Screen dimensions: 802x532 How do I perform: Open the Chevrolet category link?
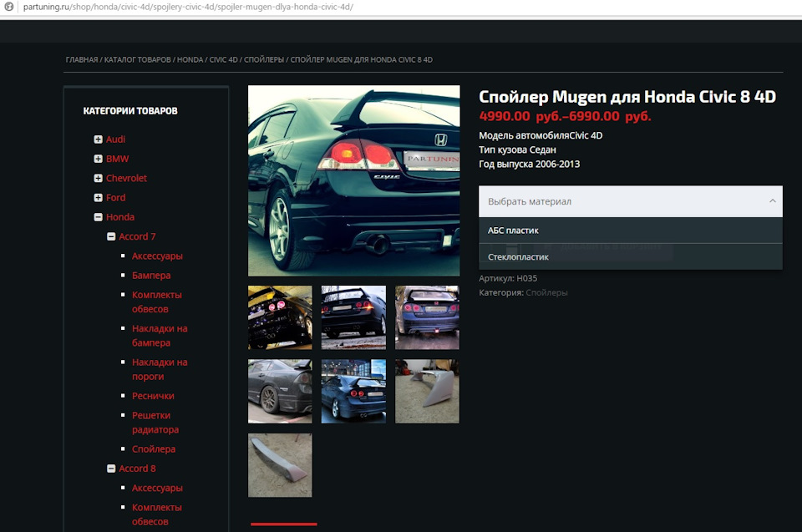pyautogui.click(x=126, y=178)
